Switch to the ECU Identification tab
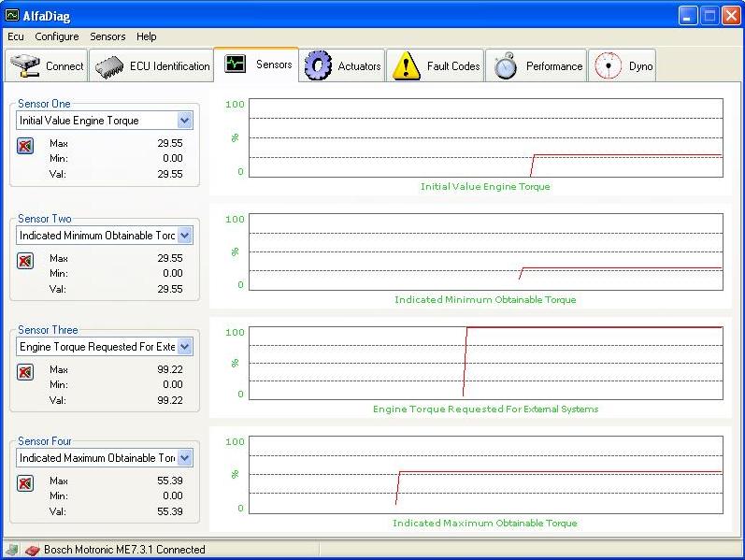 (x=151, y=65)
